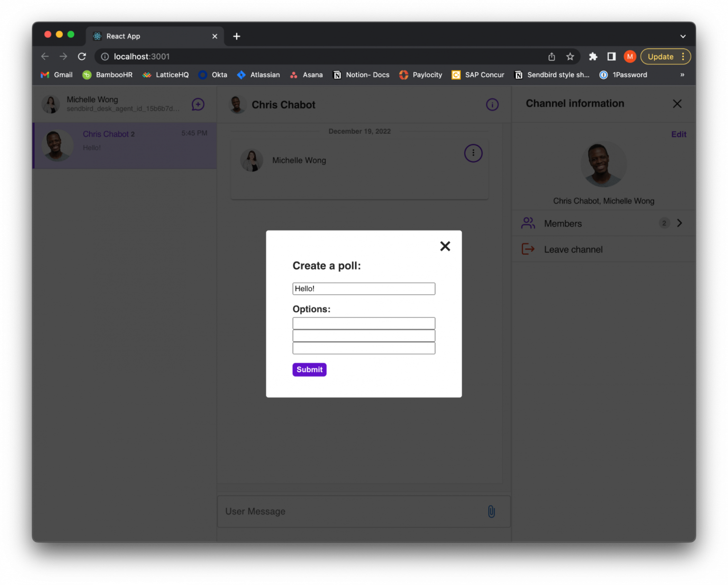Open the Paylocity bookmark
728x585 pixels.
tap(420, 75)
